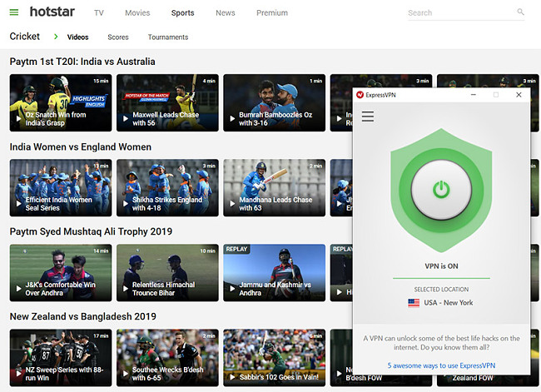Click play icon on Southee Wrecks B'desh card
The width and height of the screenshot is (541, 392).
coord(126,374)
